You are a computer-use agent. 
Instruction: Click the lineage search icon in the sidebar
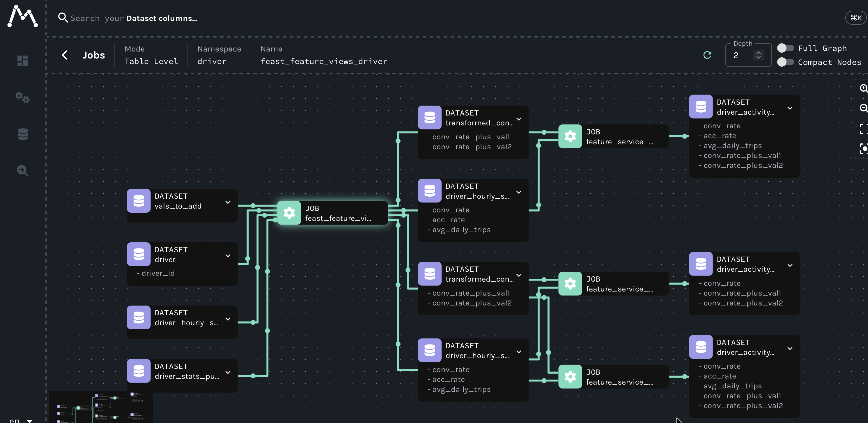click(22, 170)
